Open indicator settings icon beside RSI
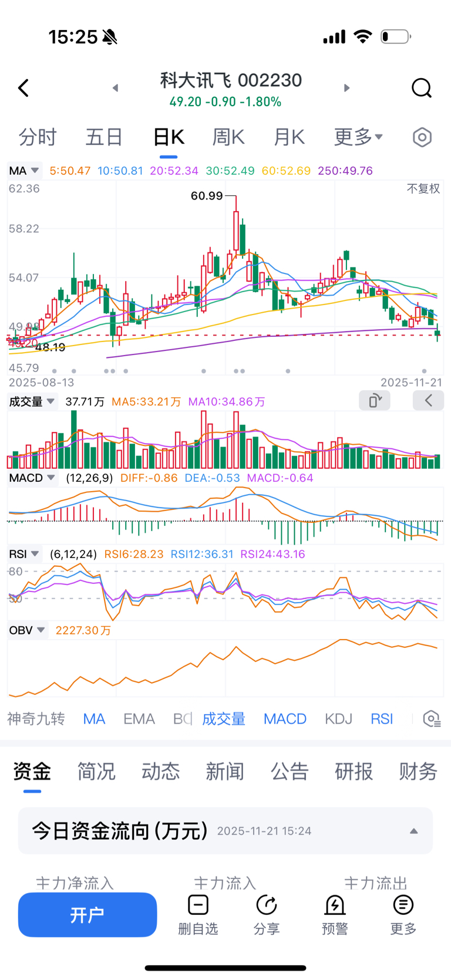The width and height of the screenshot is (451, 980). point(432,719)
